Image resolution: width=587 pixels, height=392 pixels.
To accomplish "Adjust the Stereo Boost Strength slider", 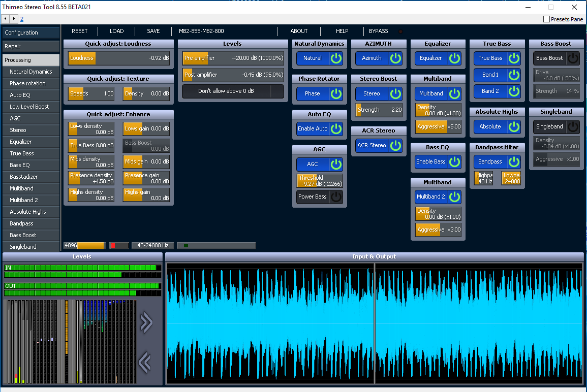I will click(x=379, y=110).
